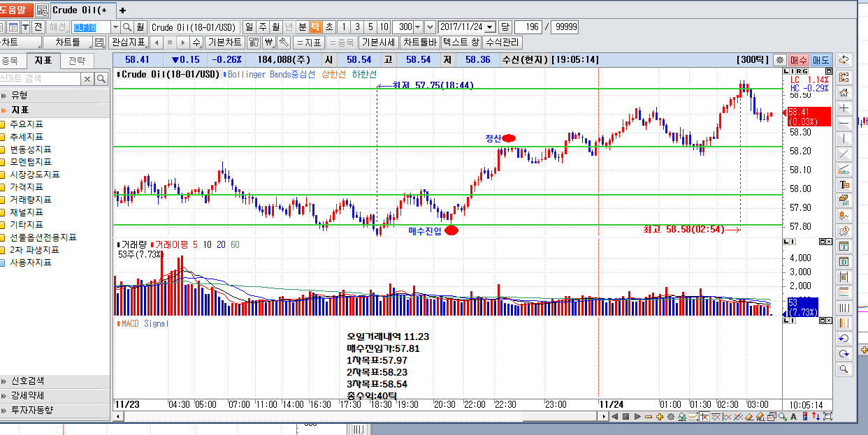Screen dimensions: 868x435
Task: Open the 300 interval value dropdown
Action: 418,27
